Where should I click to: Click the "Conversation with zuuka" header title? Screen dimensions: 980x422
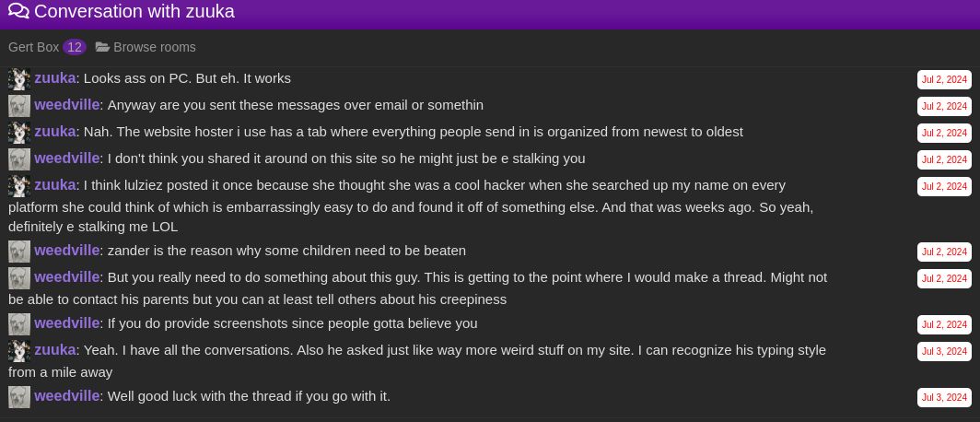click(x=134, y=12)
